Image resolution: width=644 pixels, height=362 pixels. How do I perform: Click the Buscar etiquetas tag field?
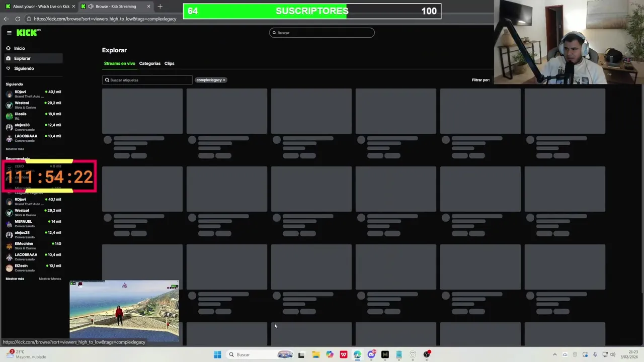(147, 80)
